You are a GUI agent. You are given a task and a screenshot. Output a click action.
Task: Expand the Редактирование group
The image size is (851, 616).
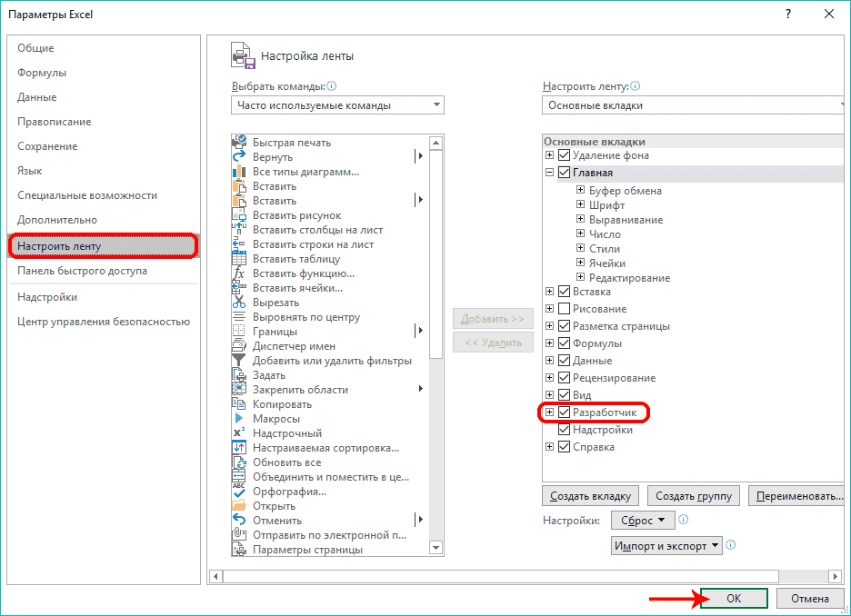point(580,277)
